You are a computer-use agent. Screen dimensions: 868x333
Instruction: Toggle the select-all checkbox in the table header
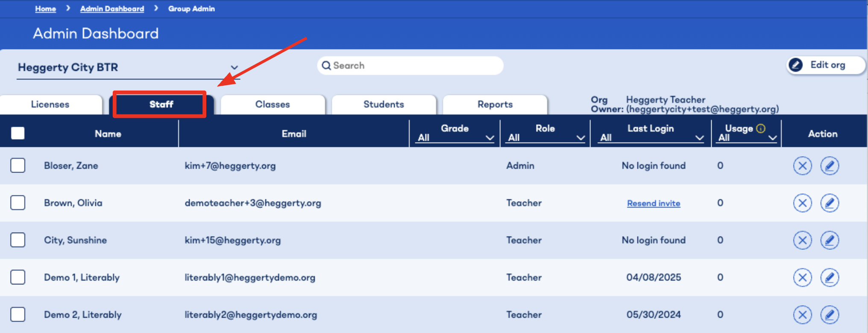[x=18, y=133]
